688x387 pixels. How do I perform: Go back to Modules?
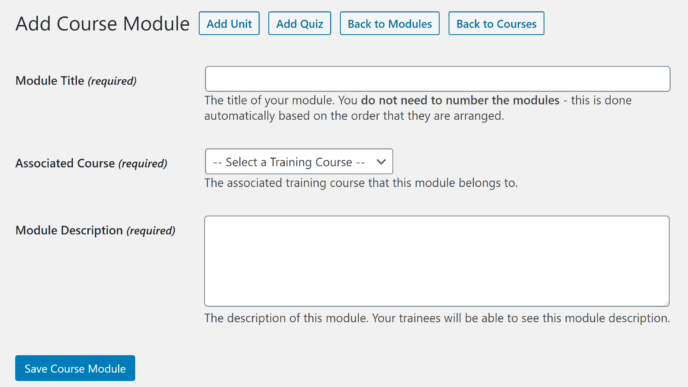pos(390,23)
